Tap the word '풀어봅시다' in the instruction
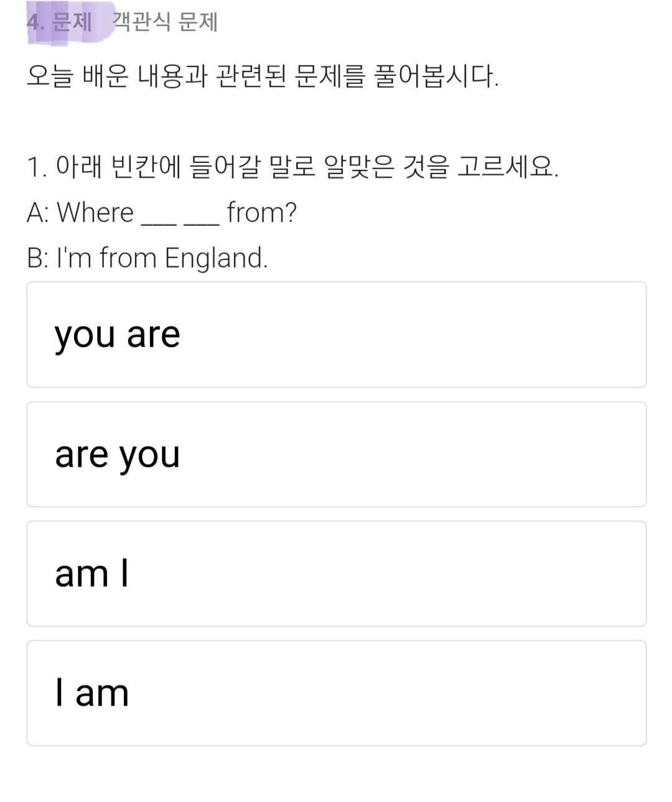Viewport: 672px width, 802px height. pyautogui.click(x=436, y=77)
